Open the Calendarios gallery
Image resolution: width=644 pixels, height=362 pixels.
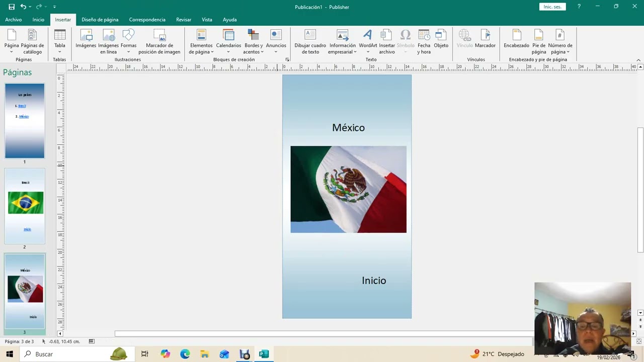pyautogui.click(x=228, y=41)
